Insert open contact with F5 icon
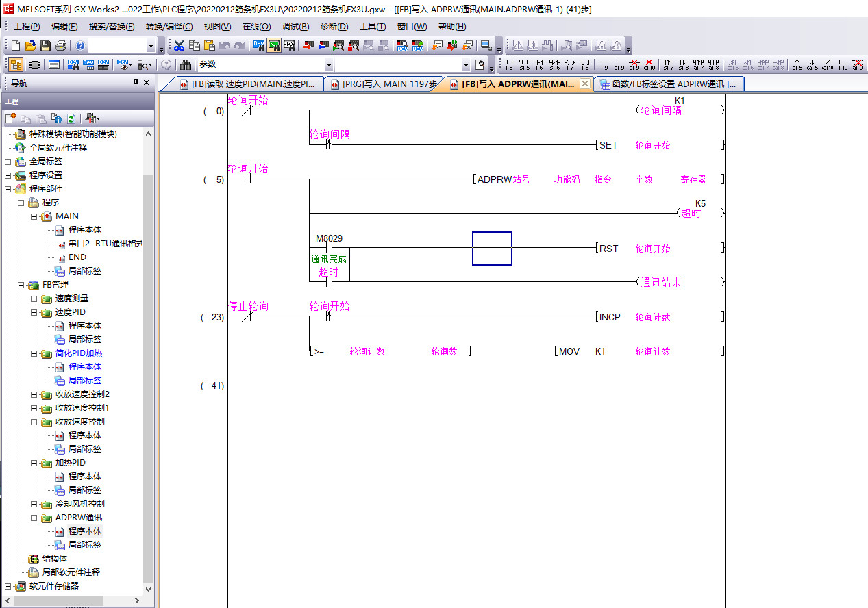This screenshot has width=868, height=608. tap(509, 64)
